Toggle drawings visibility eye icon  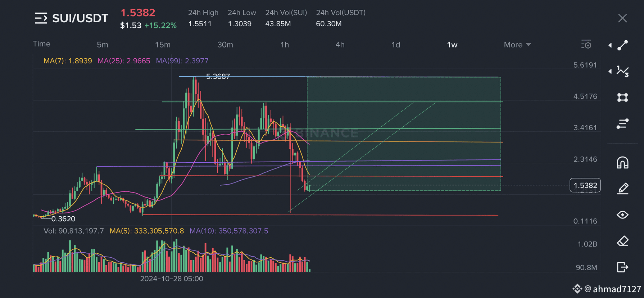point(623,215)
